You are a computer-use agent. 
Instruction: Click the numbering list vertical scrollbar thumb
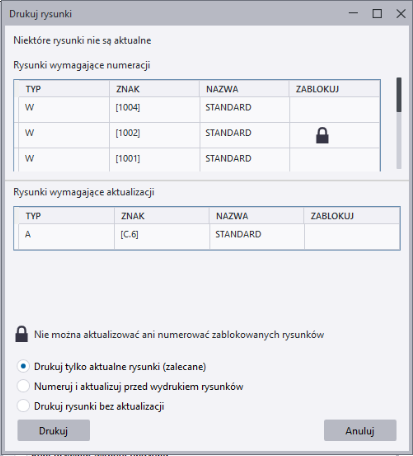(x=399, y=95)
